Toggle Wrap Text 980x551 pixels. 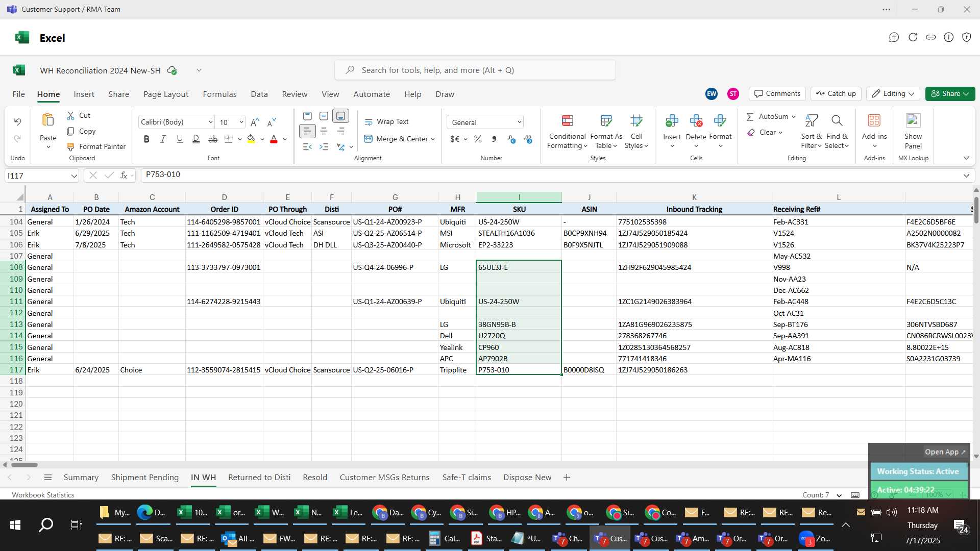pos(386,121)
